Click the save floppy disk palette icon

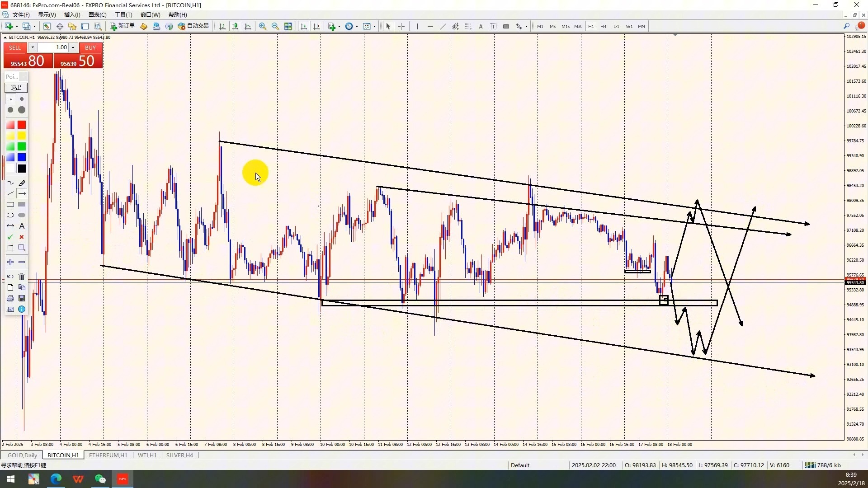(x=22, y=298)
